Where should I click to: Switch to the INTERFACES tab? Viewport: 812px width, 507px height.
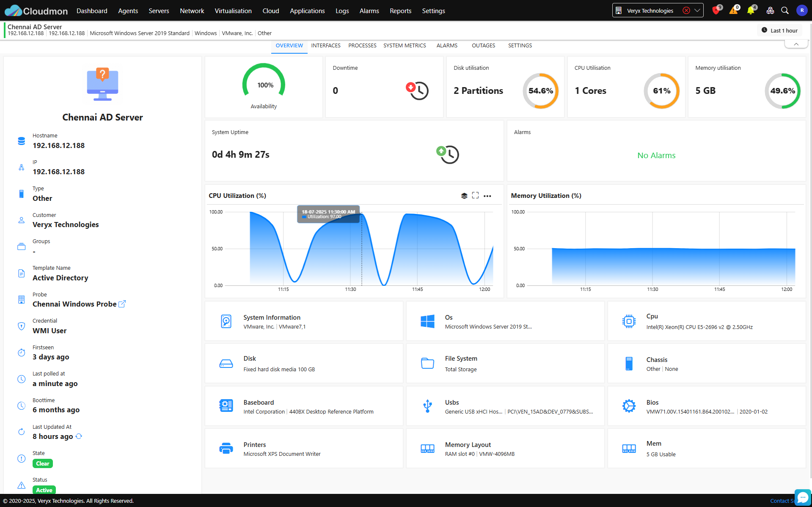click(326, 45)
